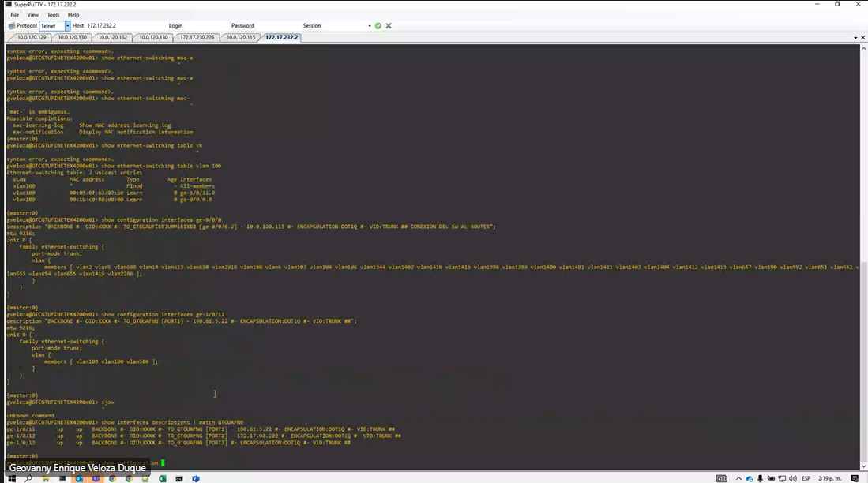
Task: Click the gray X cancel icon in toolbar
Action: (x=389, y=26)
